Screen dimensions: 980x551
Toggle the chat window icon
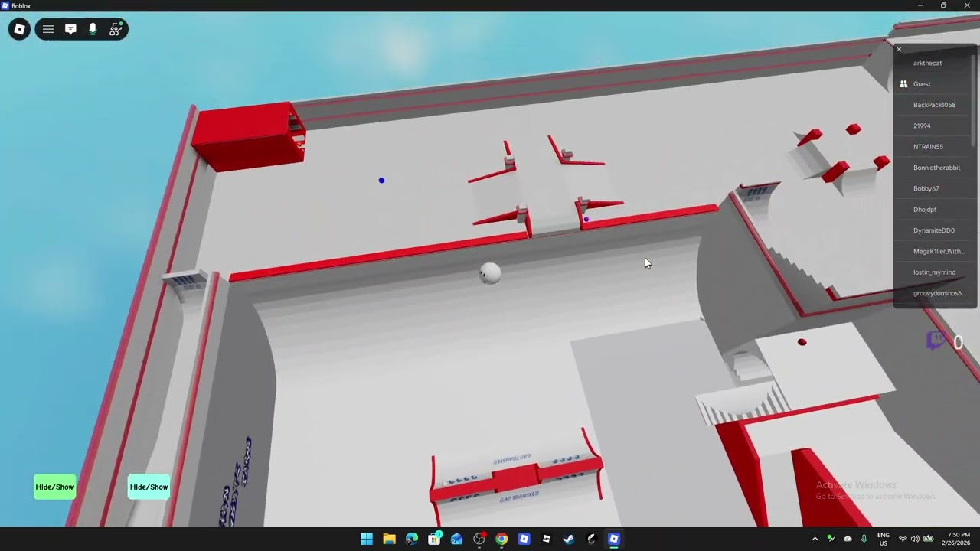pos(70,30)
